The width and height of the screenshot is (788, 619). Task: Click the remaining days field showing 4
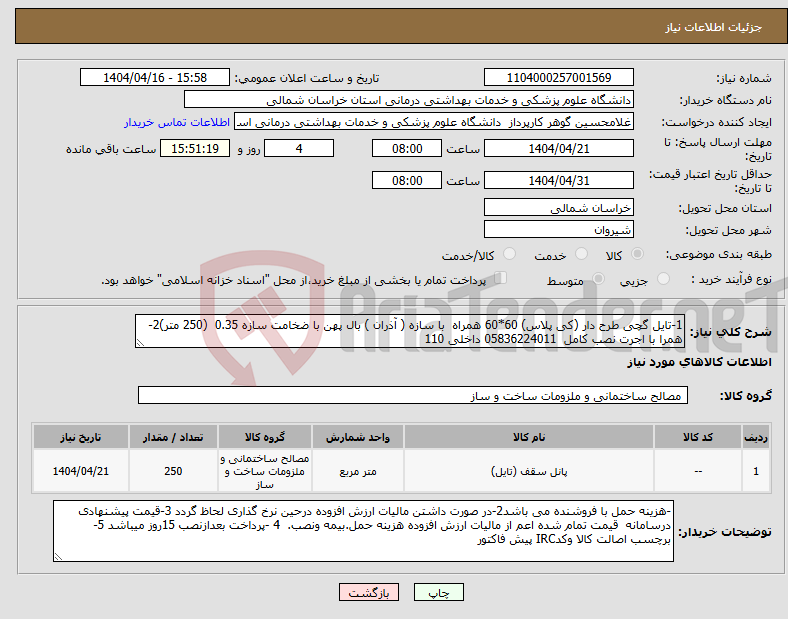299,148
